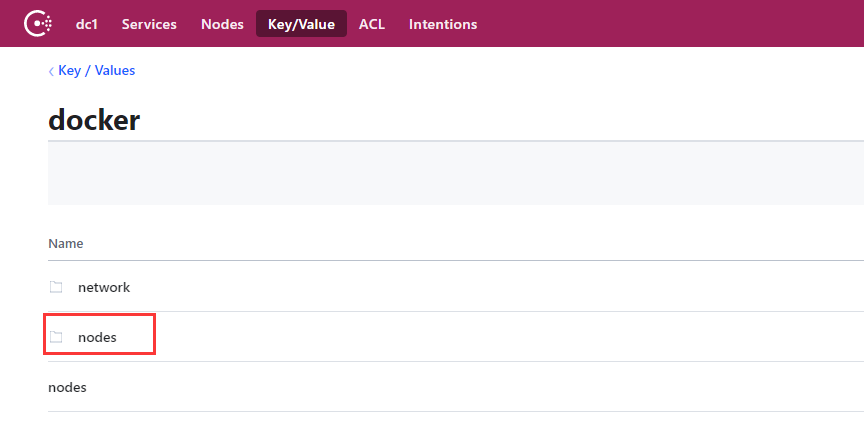Click the Name column header
Screen dimensions: 864x437
point(66,243)
